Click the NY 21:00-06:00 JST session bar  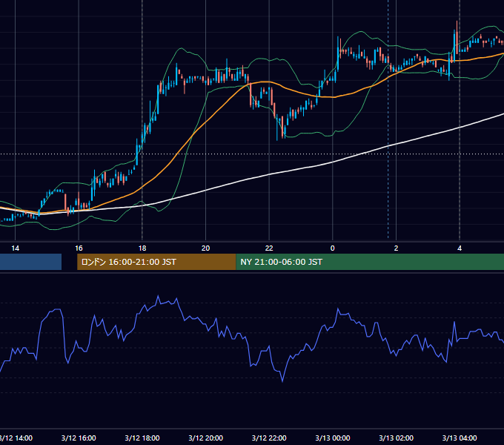tap(370, 262)
